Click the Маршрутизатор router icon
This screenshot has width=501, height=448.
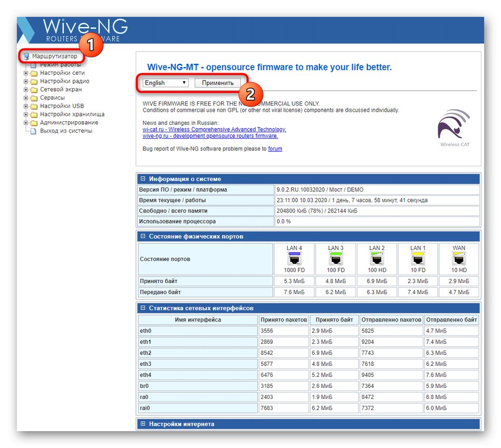[x=26, y=56]
